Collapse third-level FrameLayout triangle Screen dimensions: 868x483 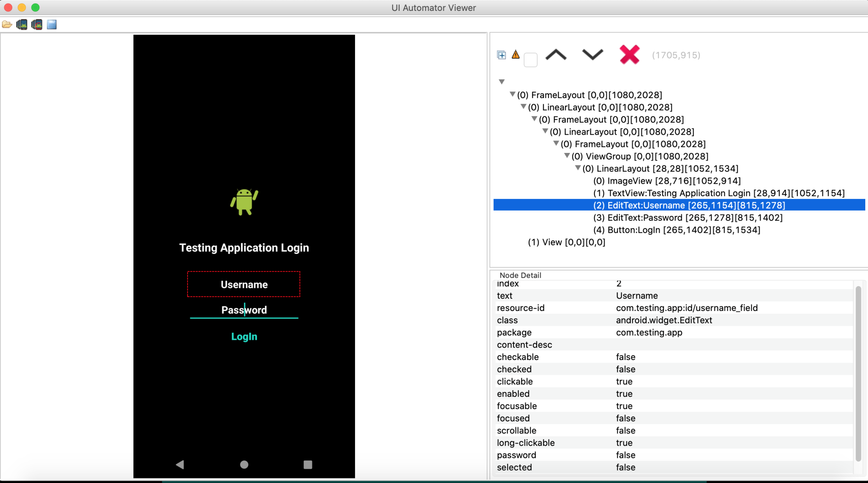(534, 119)
